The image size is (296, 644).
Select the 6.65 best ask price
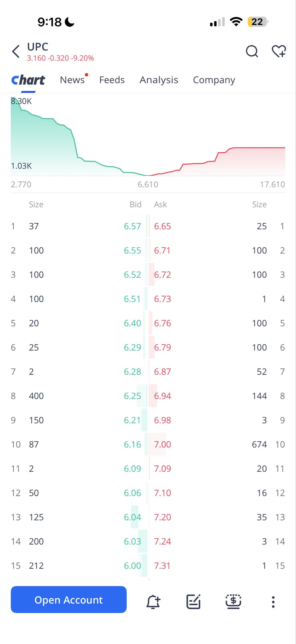tap(163, 226)
